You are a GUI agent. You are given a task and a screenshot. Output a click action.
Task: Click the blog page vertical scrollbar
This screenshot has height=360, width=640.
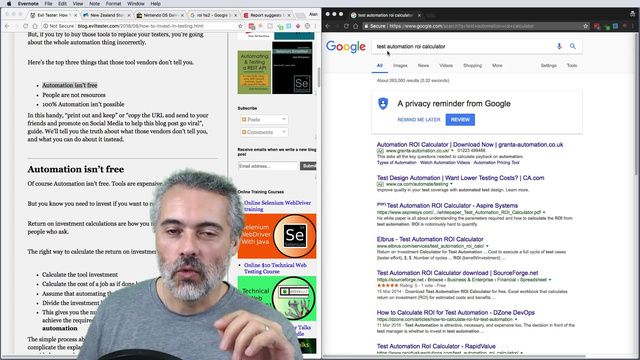[319, 76]
